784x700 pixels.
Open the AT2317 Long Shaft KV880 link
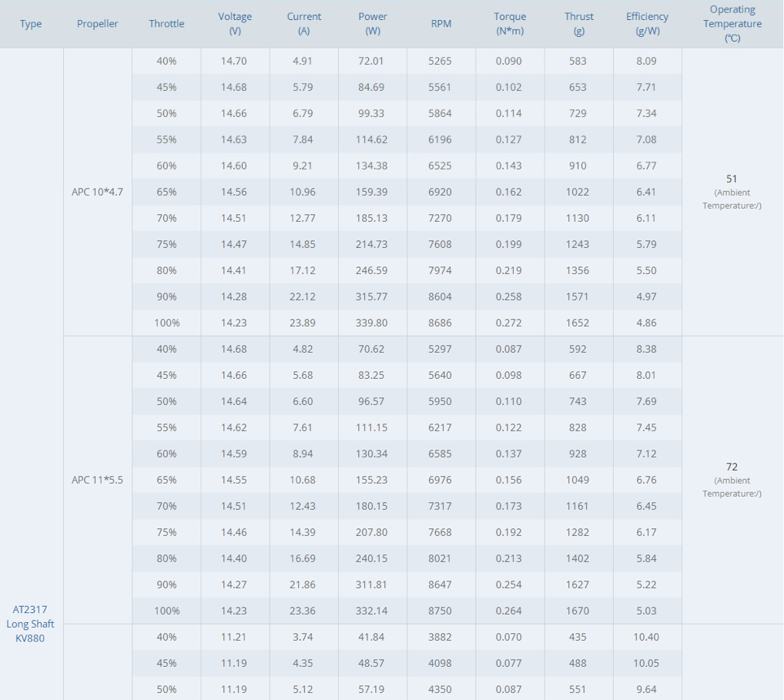30,624
